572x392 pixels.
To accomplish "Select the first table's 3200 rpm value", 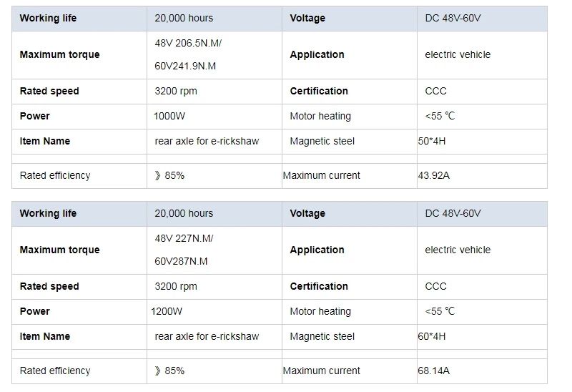I will point(176,92).
